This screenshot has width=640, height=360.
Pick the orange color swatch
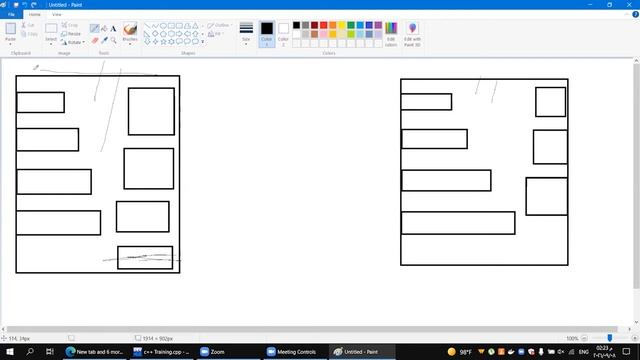(333, 25)
